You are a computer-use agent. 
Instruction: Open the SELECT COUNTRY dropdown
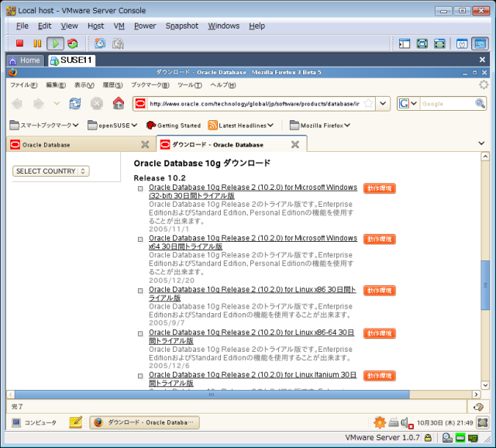pyautogui.click(x=51, y=171)
